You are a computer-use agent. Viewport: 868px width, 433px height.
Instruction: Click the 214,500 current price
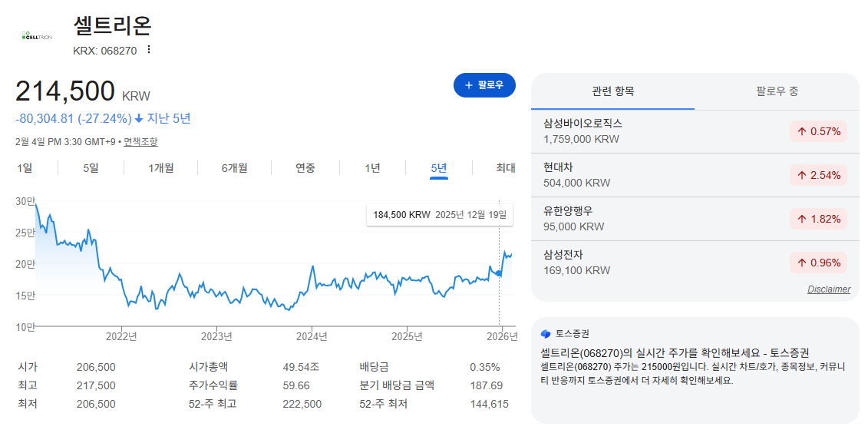pos(65,91)
